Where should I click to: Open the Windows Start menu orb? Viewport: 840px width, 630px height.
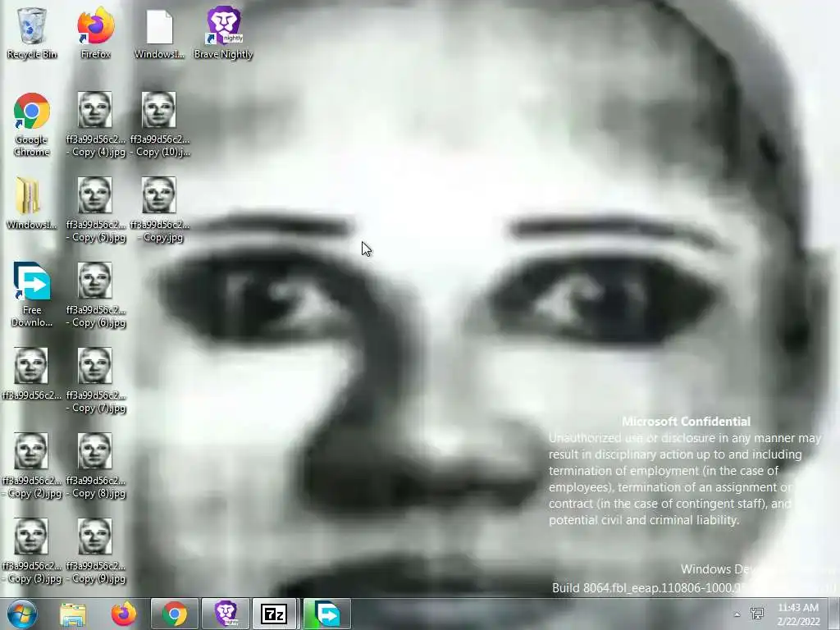tap(22, 614)
